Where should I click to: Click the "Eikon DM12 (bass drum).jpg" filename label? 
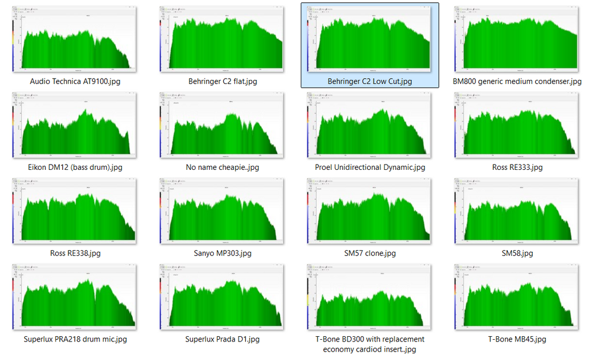75,167
